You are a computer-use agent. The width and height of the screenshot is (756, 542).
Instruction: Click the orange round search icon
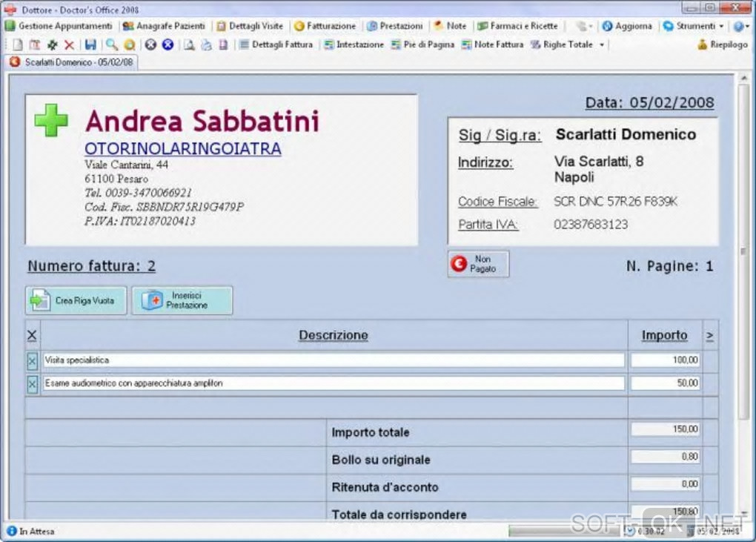tap(129, 44)
